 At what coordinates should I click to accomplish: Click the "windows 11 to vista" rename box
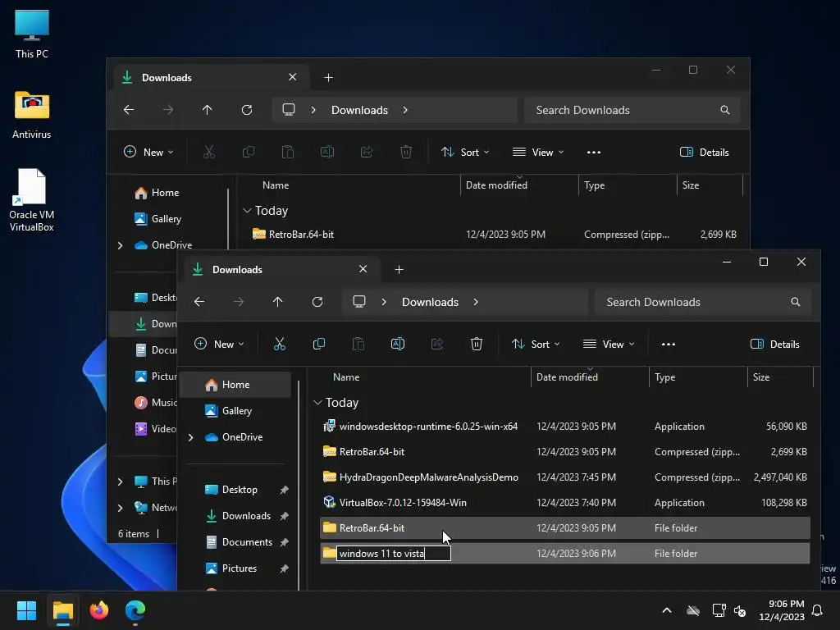point(393,554)
